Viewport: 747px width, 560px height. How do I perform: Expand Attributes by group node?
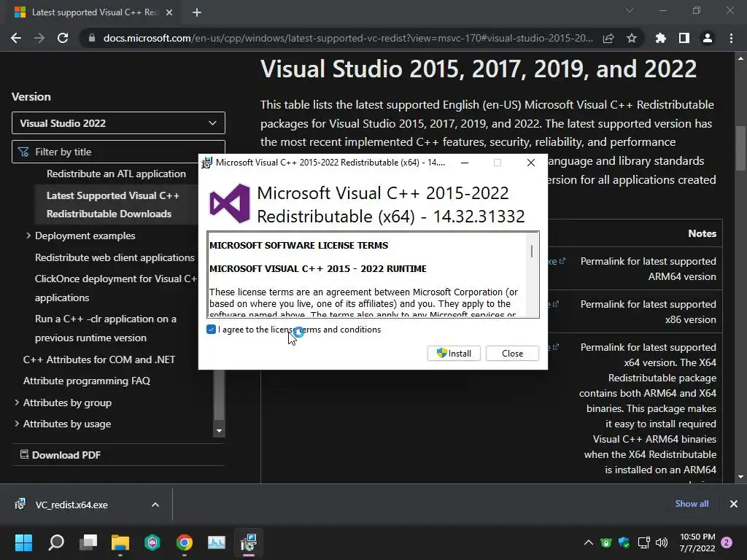pyautogui.click(x=17, y=402)
